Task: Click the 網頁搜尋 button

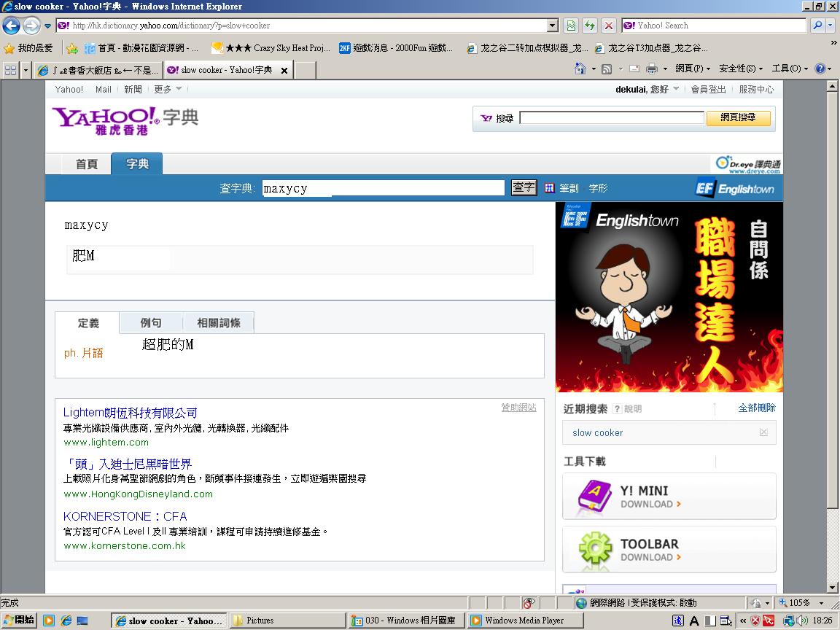Action: point(738,118)
